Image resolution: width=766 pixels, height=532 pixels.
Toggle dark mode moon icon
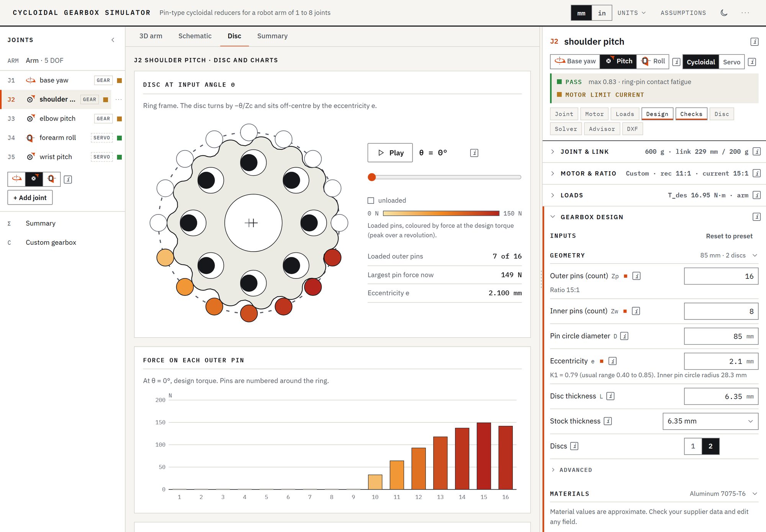tap(724, 13)
